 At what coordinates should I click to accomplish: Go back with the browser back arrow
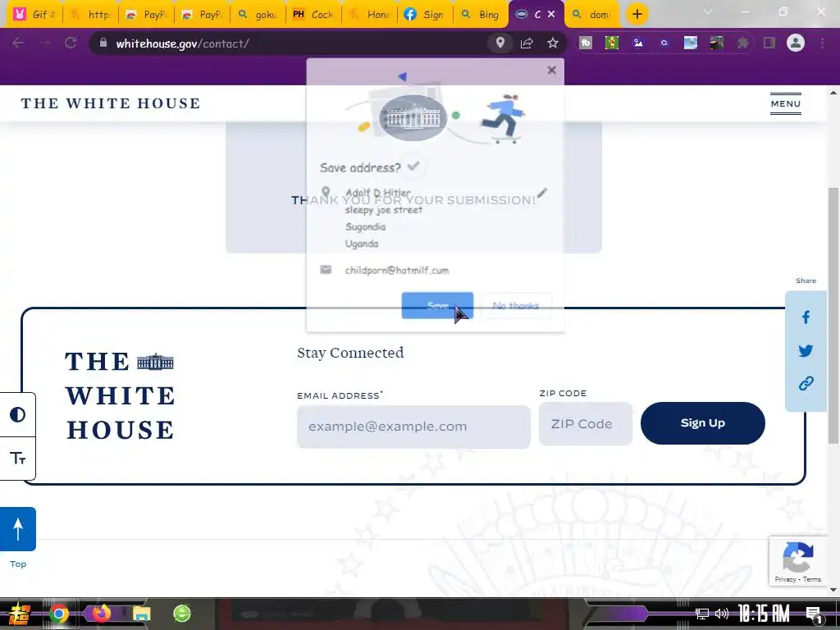tap(18, 43)
